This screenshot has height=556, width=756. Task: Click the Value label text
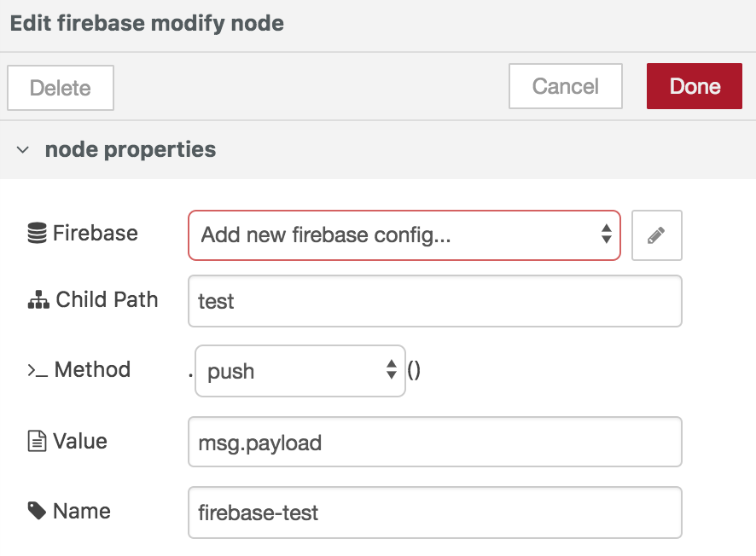coord(80,441)
